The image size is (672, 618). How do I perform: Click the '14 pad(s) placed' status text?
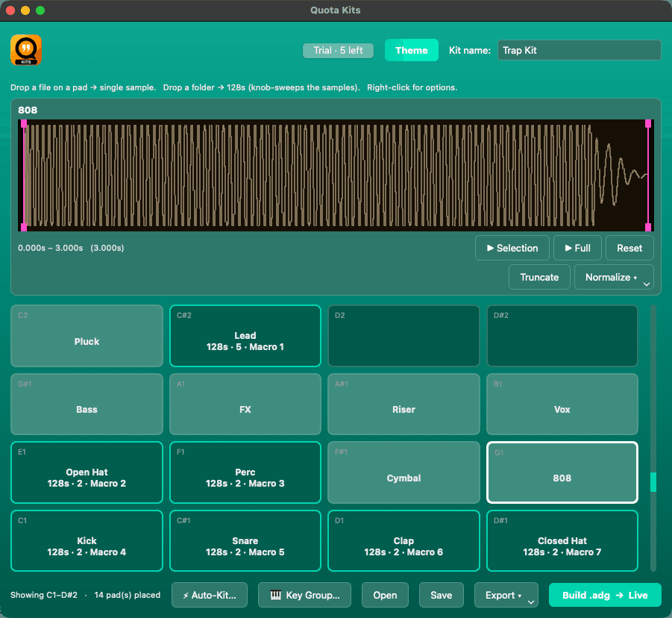click(128, 595)
